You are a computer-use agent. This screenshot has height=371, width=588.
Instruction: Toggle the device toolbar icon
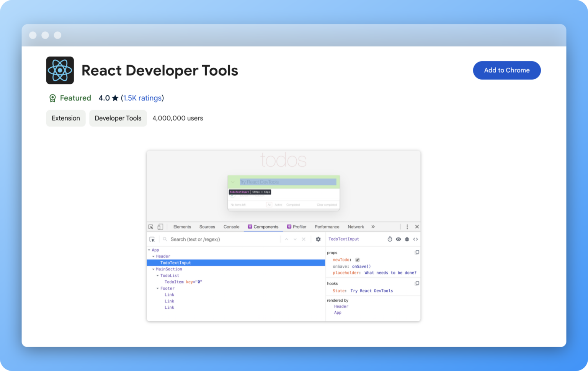pyautogui.click(x=160, y=226)
